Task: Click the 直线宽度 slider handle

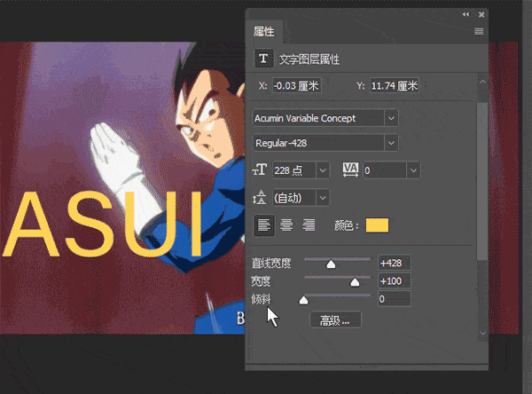Action: pos(331,264)
